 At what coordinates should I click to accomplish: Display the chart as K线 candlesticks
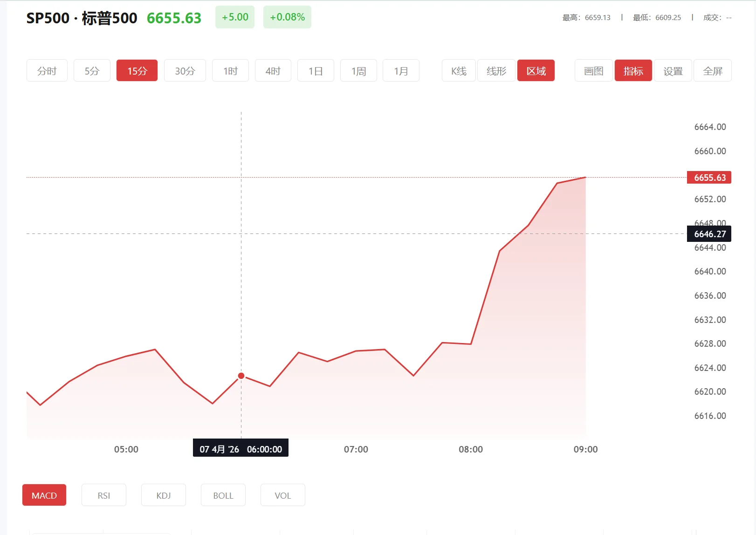coord(459,71)
